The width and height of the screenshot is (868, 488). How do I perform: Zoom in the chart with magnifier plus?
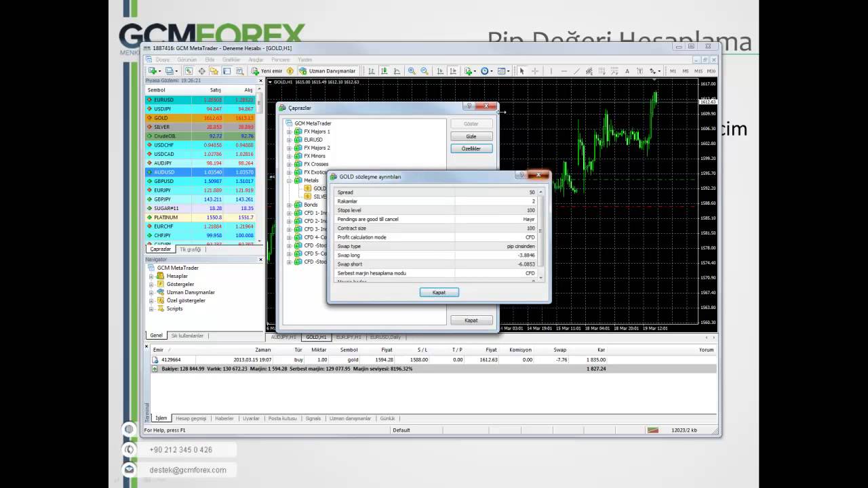412,71
